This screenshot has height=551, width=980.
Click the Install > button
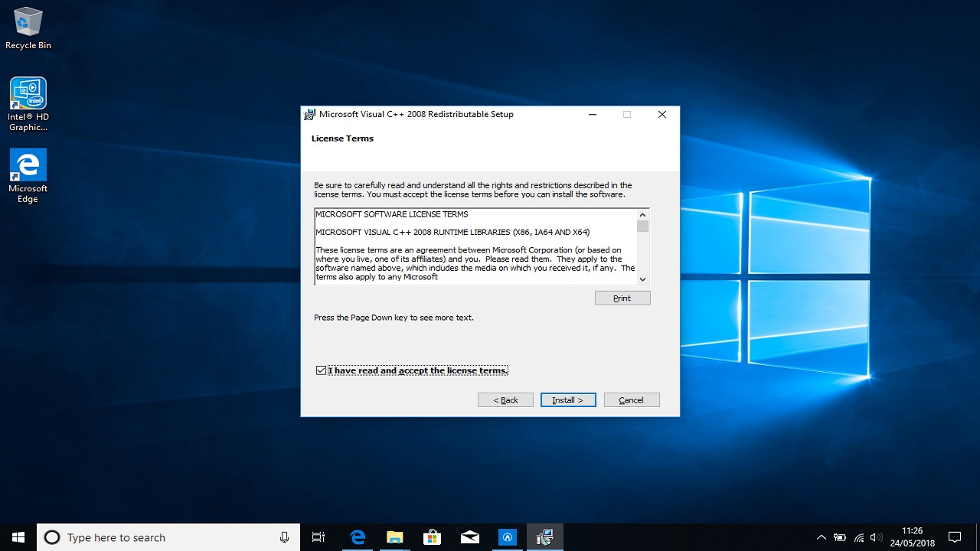[568, 400]
